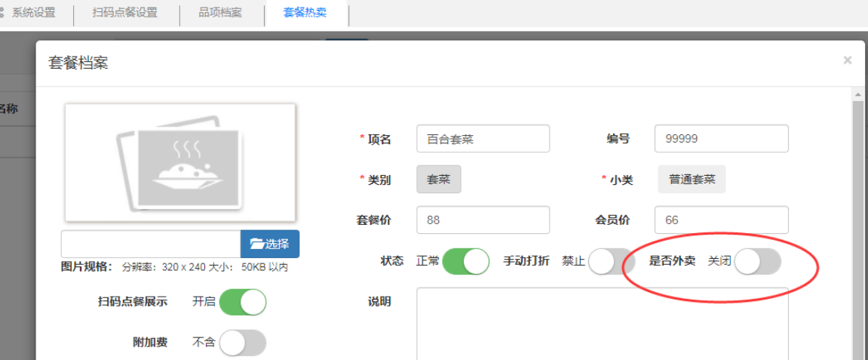Click the folder 选择 image button
The height and width of the screenshot is (360, 868).
(269, 244)
